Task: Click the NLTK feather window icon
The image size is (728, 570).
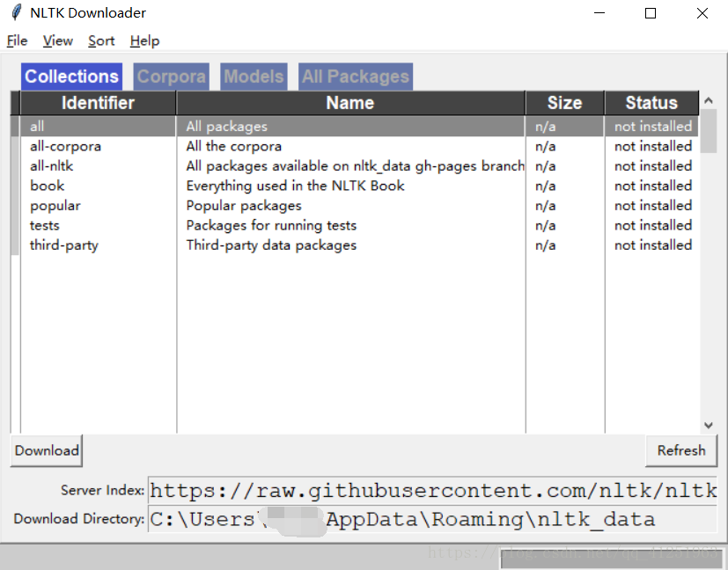Action: coord(17,12)
